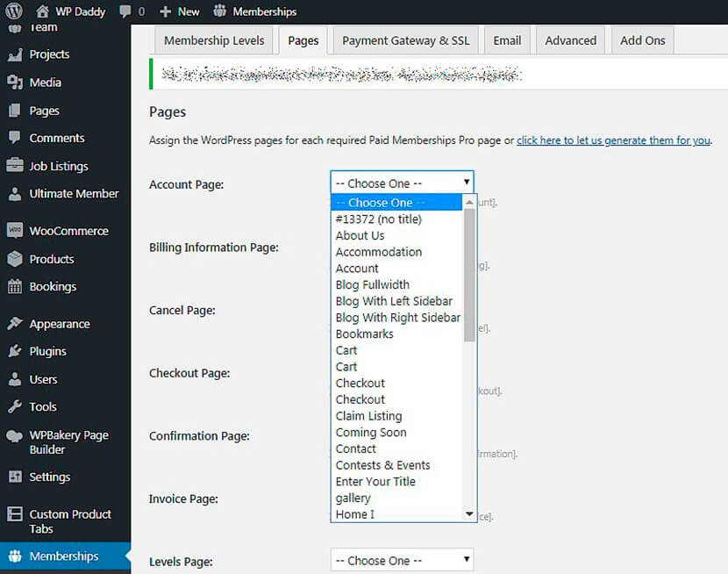Viewport: 728px width, 574px height.
Task: Open WooCommerce menu label
Action: pyautogui.click(x=69, y=231)
